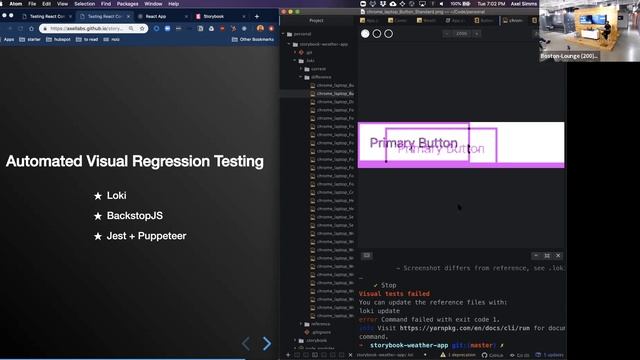Open the yarnpkg.com docs link in terminal
Image resolution: width=640 pixels, height=360 pixels.
pos(464,328)
